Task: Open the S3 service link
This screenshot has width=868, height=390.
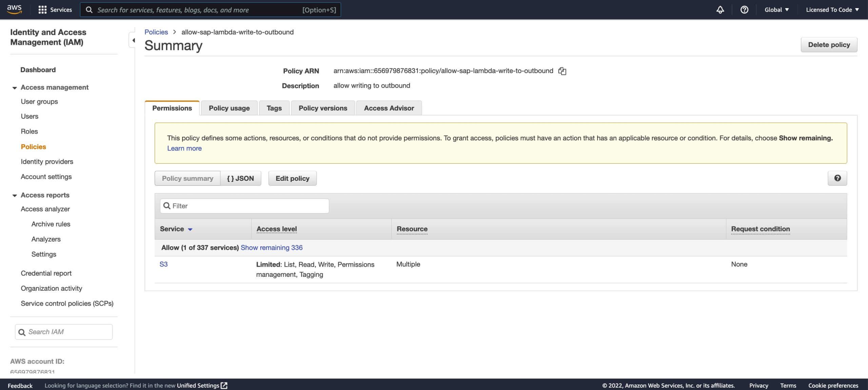Action: pyautogui.click(x=163, y=264)
